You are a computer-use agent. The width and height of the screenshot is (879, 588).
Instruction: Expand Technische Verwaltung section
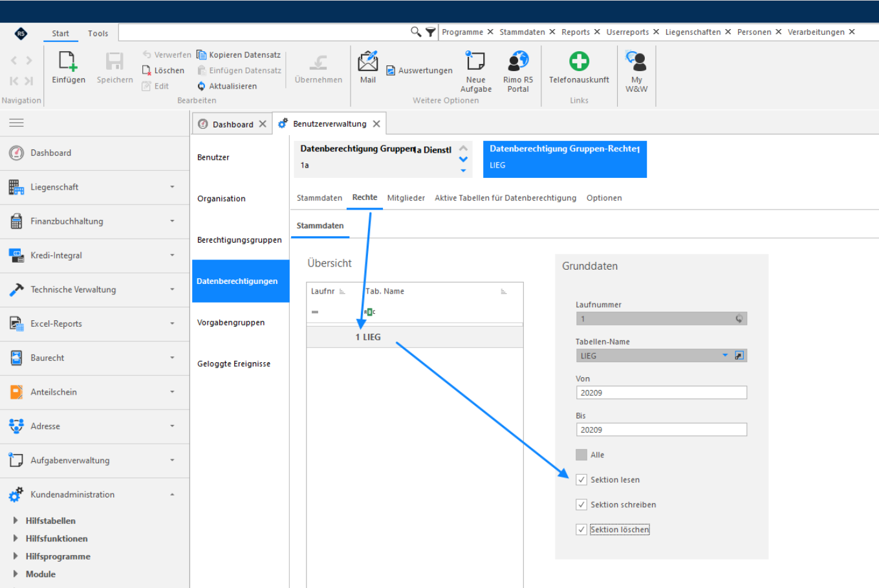coord(172,290)
